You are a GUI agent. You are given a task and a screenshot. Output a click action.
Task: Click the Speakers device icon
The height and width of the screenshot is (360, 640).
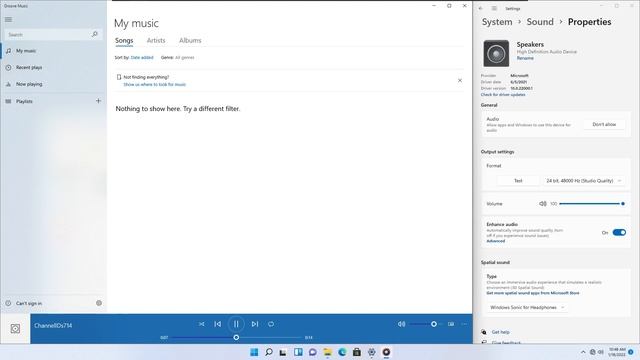(x=496, y=53)
